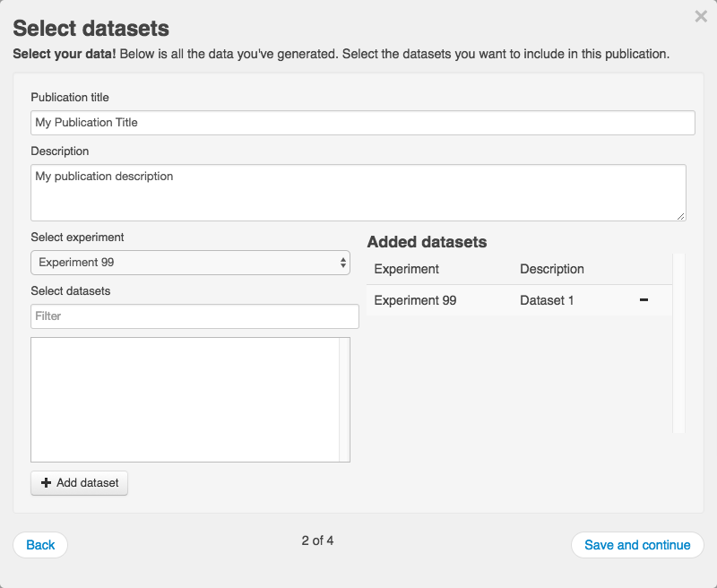Click the Experiment column header
Image resolution: width=717 pixels, height=588 pixels.
click(407, 269)
